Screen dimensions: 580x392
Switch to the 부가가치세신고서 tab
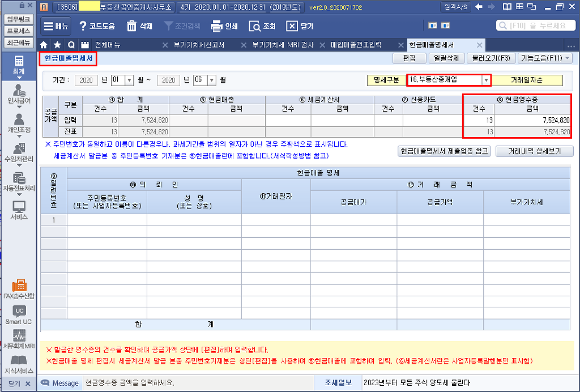click(x=198, y=45)
